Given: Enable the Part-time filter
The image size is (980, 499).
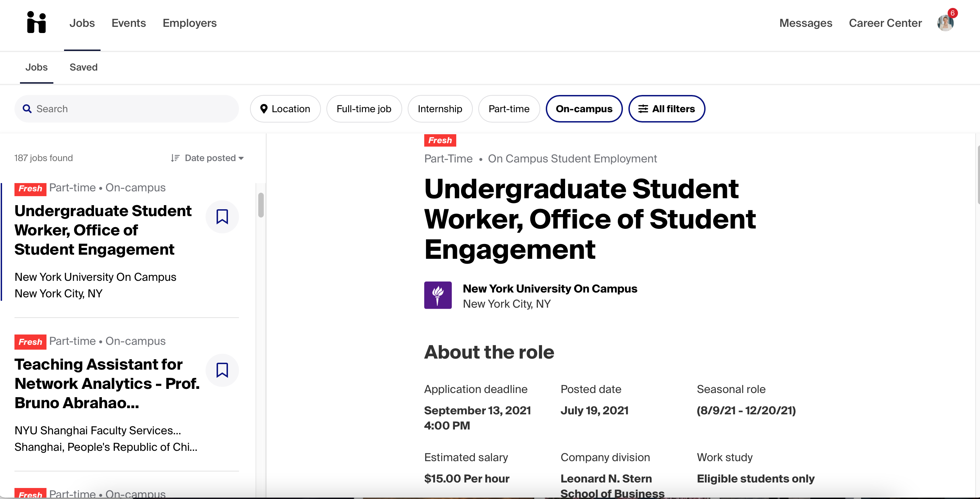Looking at the screenshot, I should pos(509,109).
